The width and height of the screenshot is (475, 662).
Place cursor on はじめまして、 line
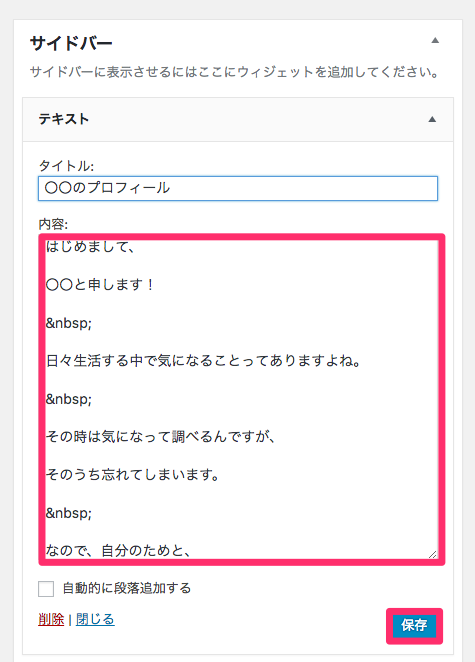[x=90, y=247]
